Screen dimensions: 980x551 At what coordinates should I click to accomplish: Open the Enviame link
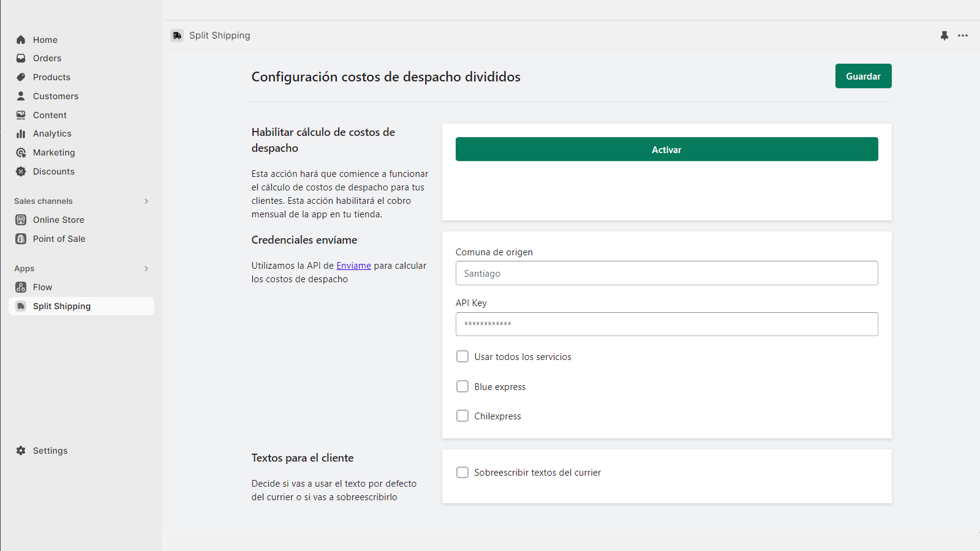[353, 265]
